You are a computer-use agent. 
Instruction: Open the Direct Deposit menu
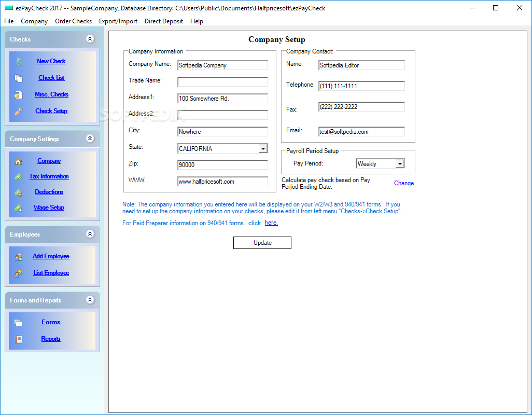tap(163, 21)
